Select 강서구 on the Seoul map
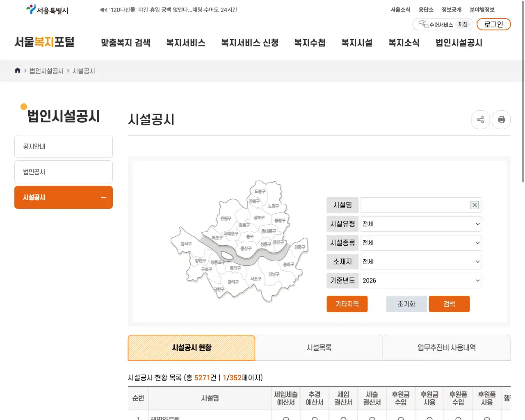The height and width of the screenshot is (420, 525). [186, 244]
